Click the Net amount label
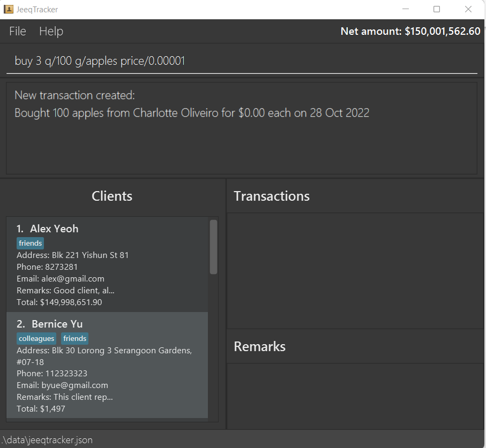This screenshot has width=486, height=448. (410, 31)
